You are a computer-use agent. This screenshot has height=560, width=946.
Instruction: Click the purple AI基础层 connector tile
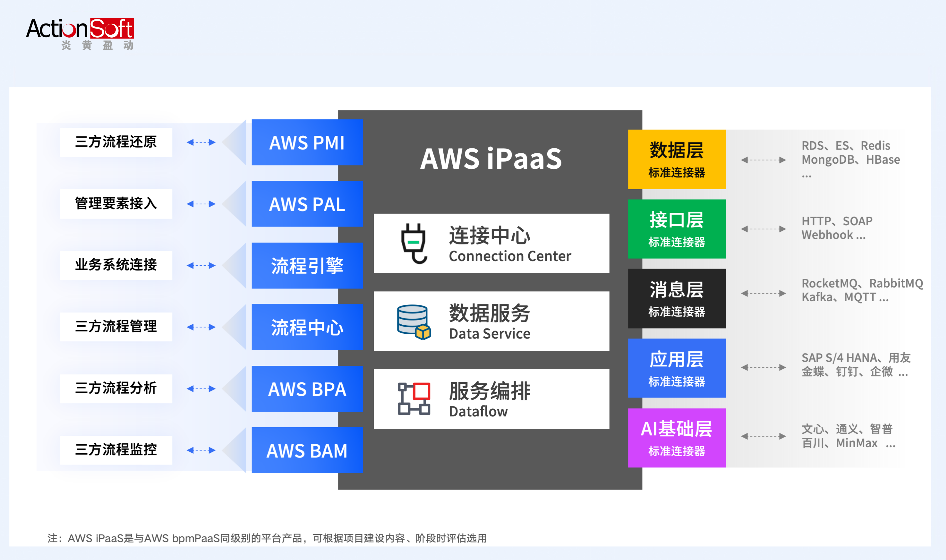(x=676, y=438)
